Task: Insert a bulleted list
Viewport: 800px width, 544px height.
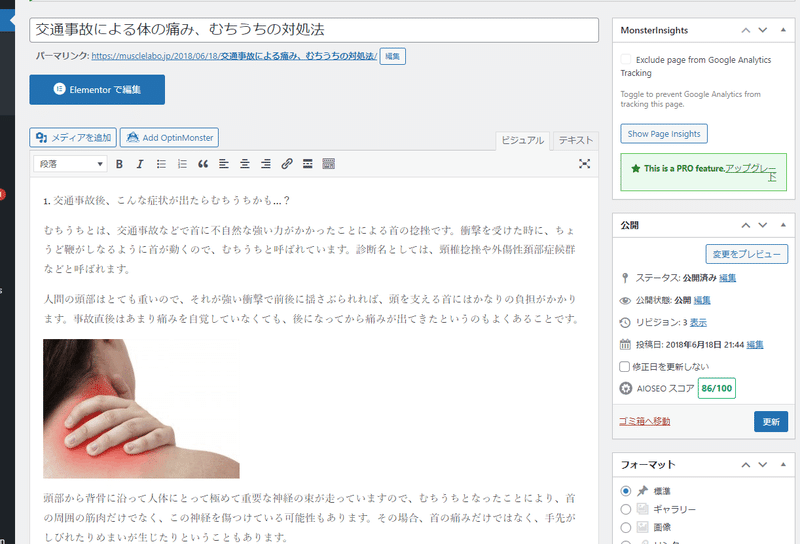Action: pyautogui.click(x=161, y=164)
